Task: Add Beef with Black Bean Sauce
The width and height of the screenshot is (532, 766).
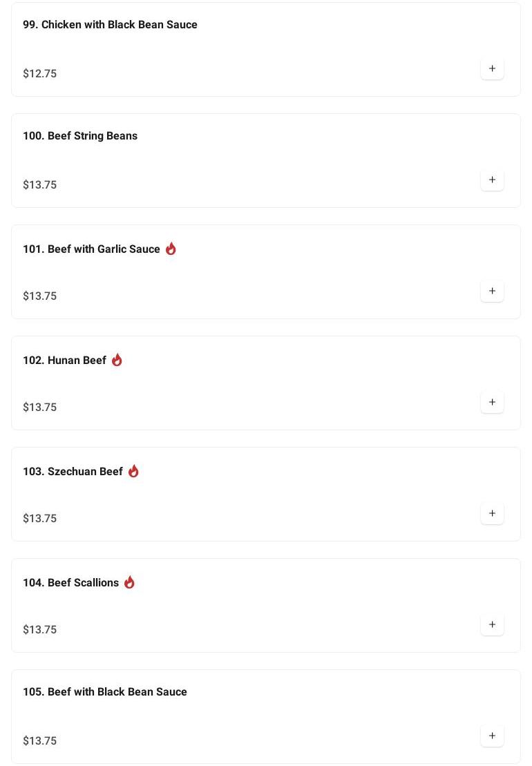Action: coord(492,736)
